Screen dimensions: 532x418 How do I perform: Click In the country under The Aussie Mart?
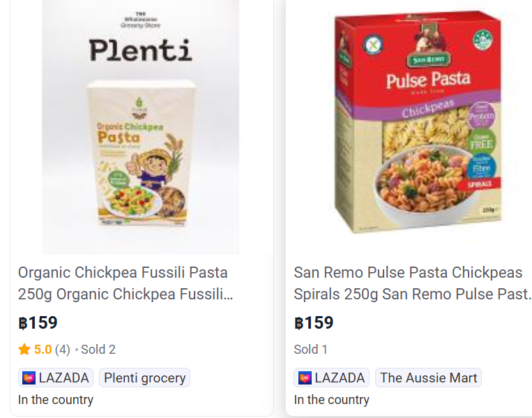click(331, 400)
